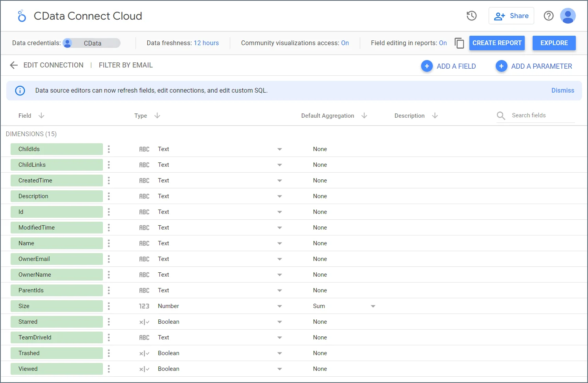The height and width of the screenshot is (383, 588).
Task: Click the EXPLORE button
Action: pos(554,43)
